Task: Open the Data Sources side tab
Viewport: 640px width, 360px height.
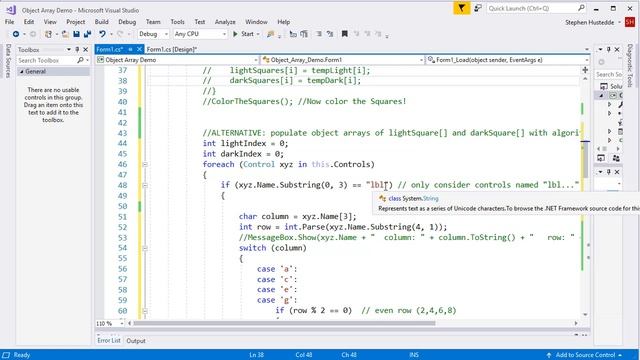Action: click(x=8, y=61)
